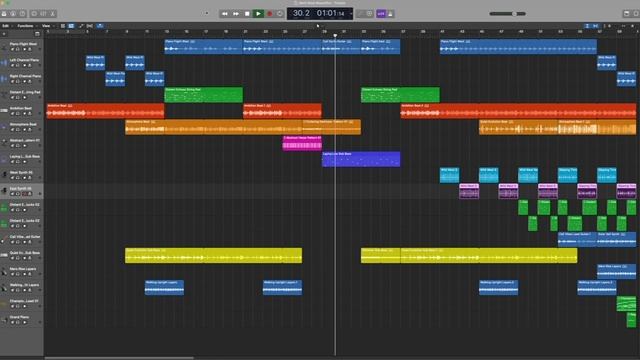Show Flex with the Flex button

(x=90, y=26)
